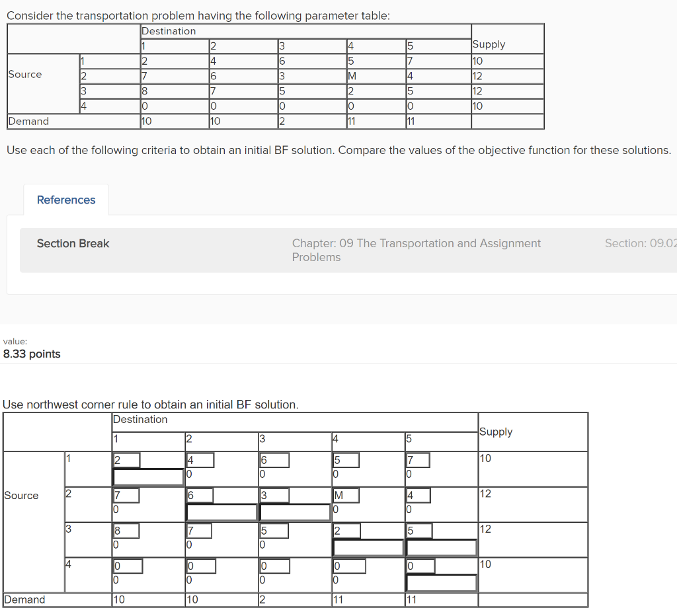Image resolution: width=677 pixels, height=616 pixels.
Task: Click cost box M in northwest corner table
Action: [346, 495]
